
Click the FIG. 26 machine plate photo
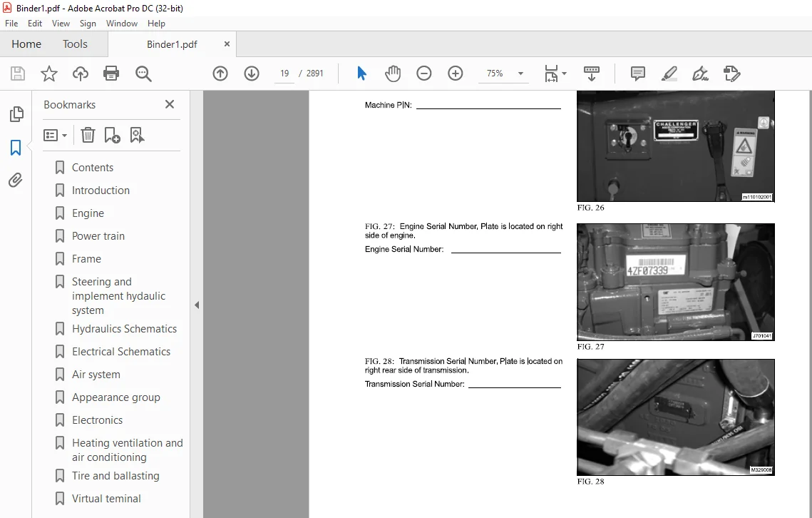pyautogui.click(x=676, y=146)
